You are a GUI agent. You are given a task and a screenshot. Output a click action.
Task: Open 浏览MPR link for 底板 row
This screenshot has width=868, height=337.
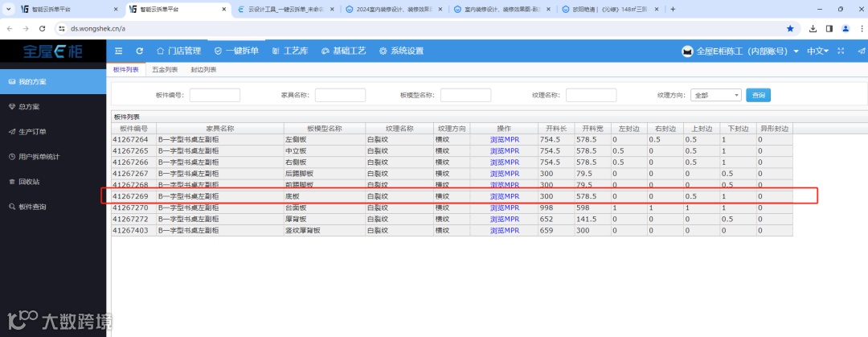point(504,196)
